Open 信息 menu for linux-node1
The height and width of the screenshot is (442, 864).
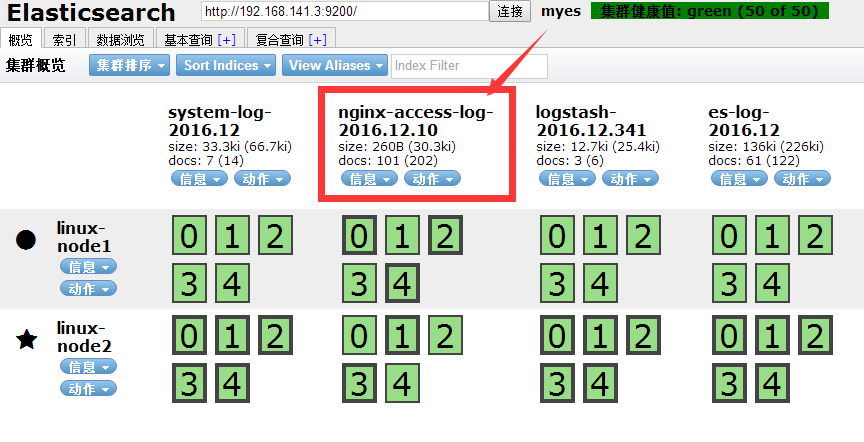(88, 267)
